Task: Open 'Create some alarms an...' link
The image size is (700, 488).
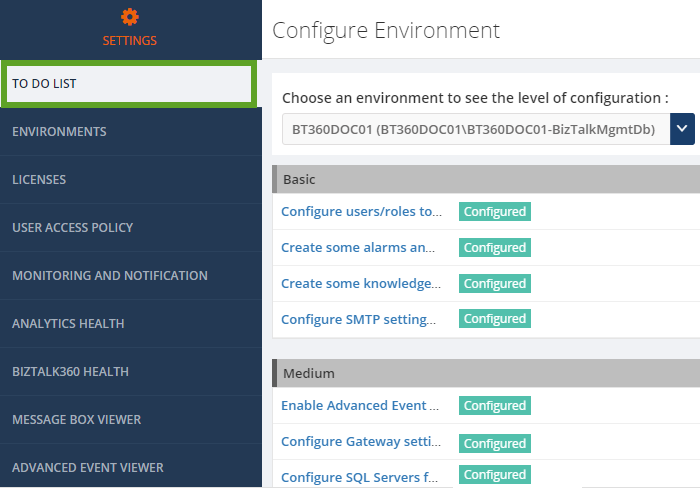Action: tap(358, 247)
